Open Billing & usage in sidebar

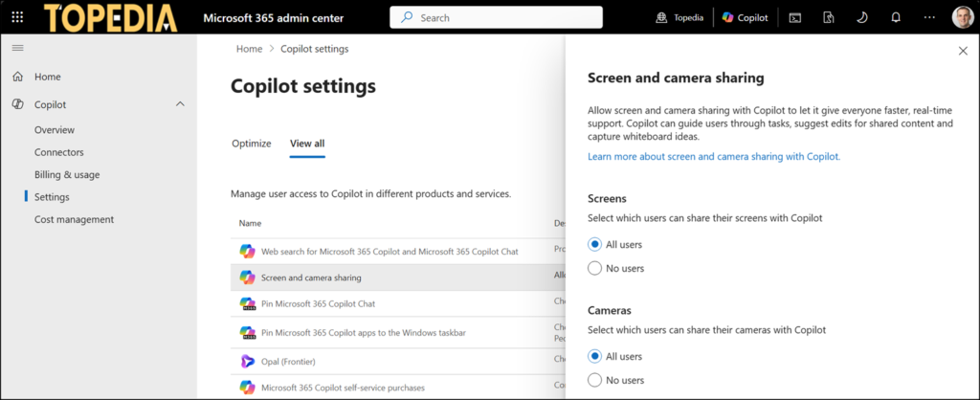67,175
